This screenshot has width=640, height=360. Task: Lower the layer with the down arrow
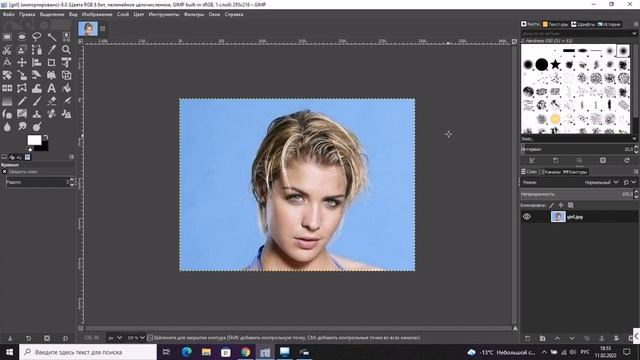(572, 338)
